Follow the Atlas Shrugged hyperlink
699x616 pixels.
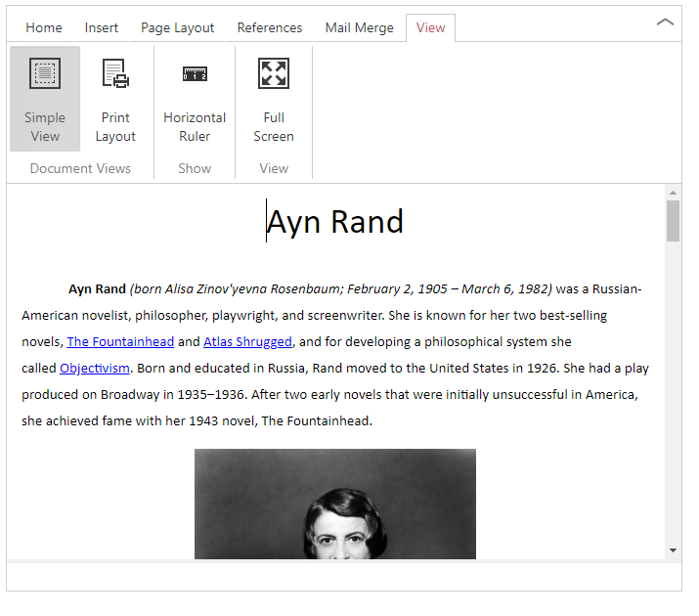(x=248, y=342)
